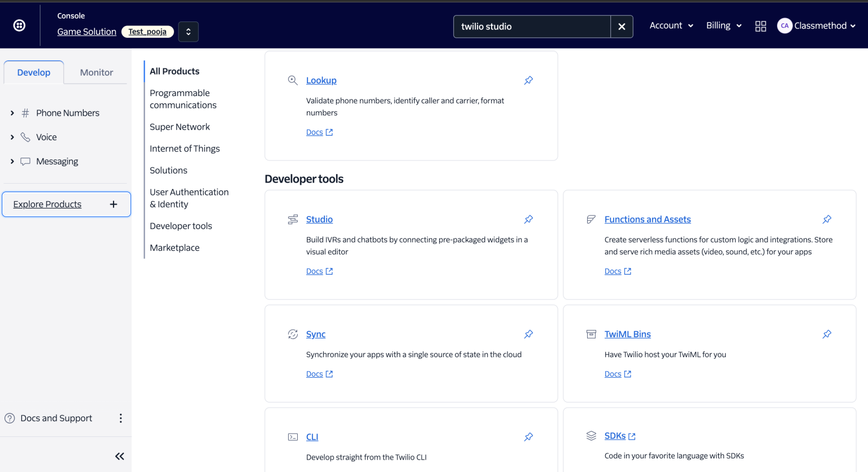
Task: Click the magnifier icon beside Lookup
Action: click(x=293, y=80)
